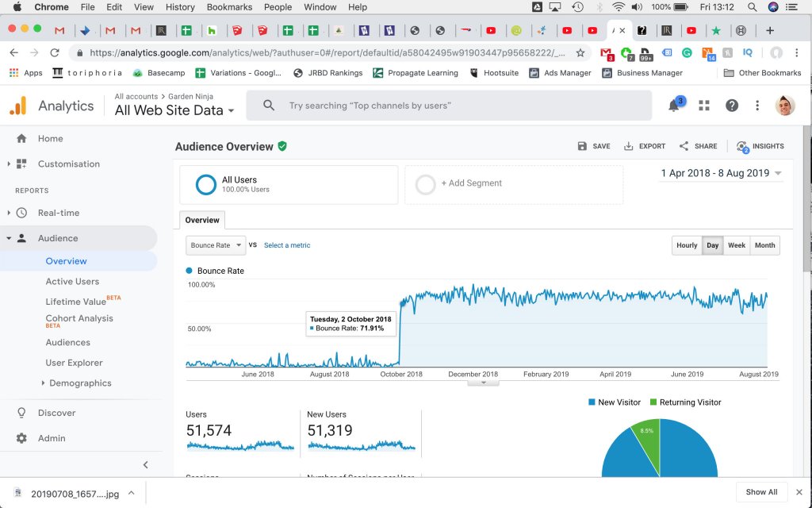Switch chart to Day view
The image size is (812, 508).
pos(713,245)
